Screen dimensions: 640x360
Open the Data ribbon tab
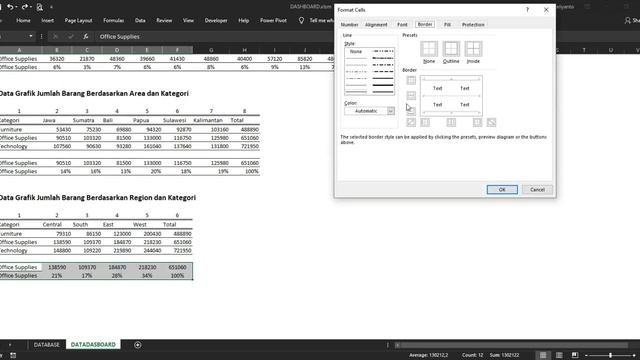pyautogui.click(x=140, y=20)
